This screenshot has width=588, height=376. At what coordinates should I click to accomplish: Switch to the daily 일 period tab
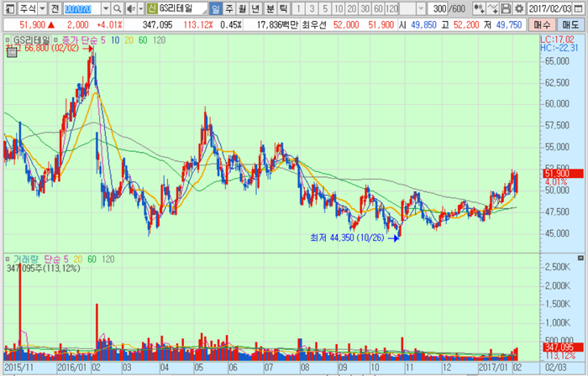(x=216, y=8)
